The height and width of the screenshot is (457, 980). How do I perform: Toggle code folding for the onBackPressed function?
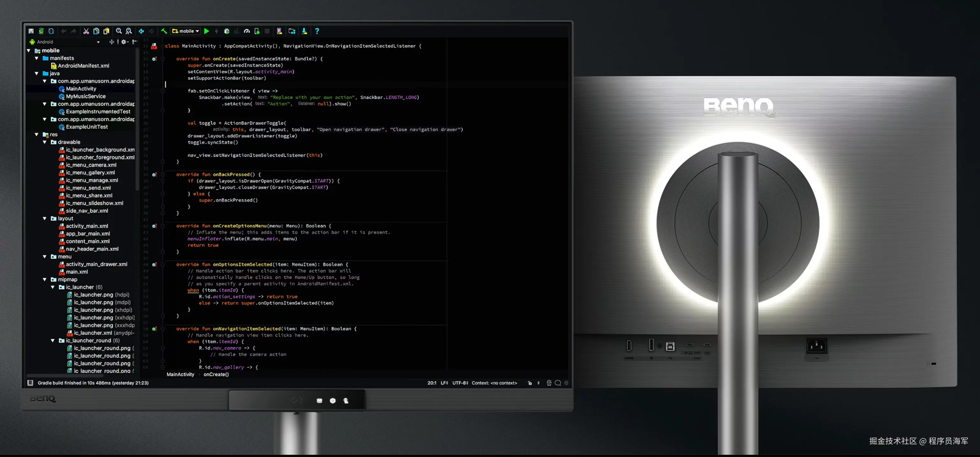[163, 175]
